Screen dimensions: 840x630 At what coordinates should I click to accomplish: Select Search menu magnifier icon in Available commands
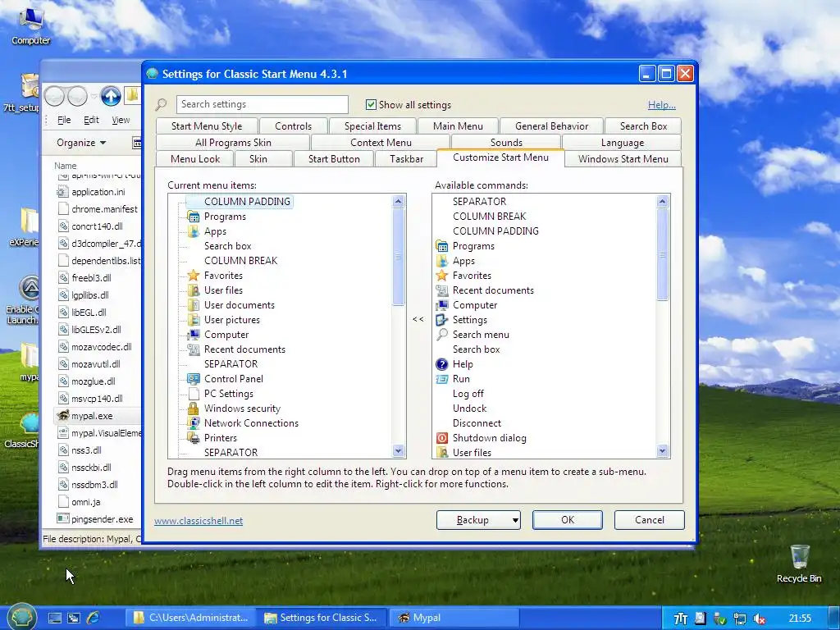(x=442, y=335)
